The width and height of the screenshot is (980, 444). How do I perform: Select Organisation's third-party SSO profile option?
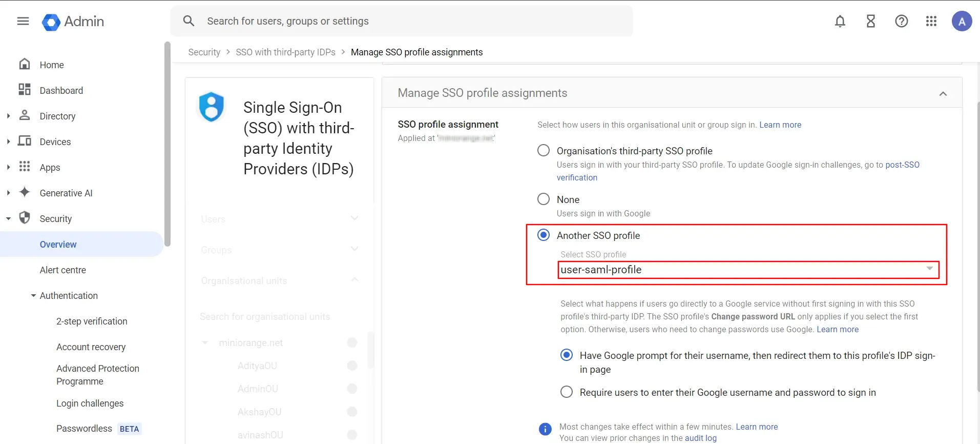click(x=544, y=151)
